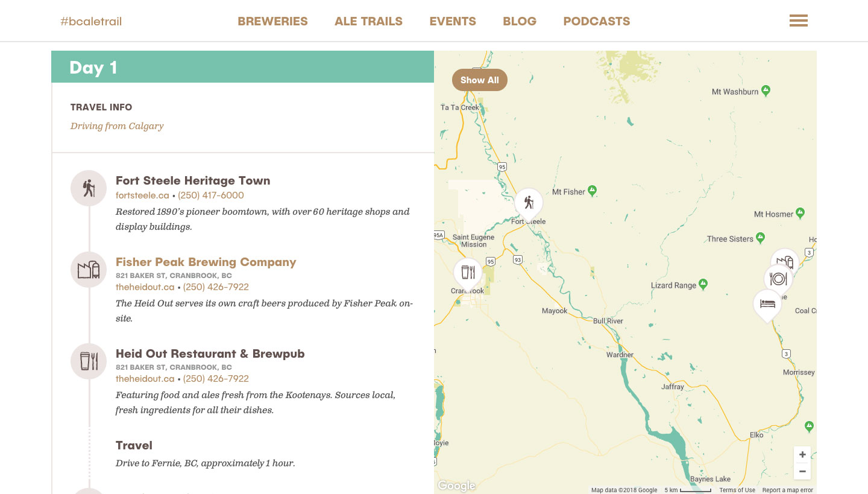
Task: Zoom in on the map
Action: click(802, 455)
